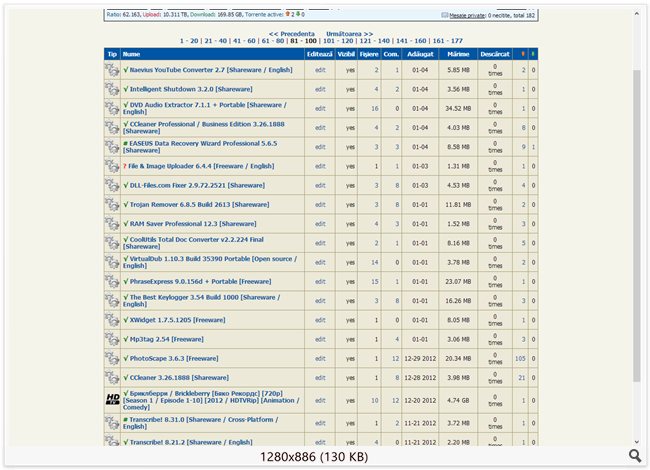
Task: Click edit for Brickleberry torrent row
Action: pyautogui.click(x=320, y=400)
